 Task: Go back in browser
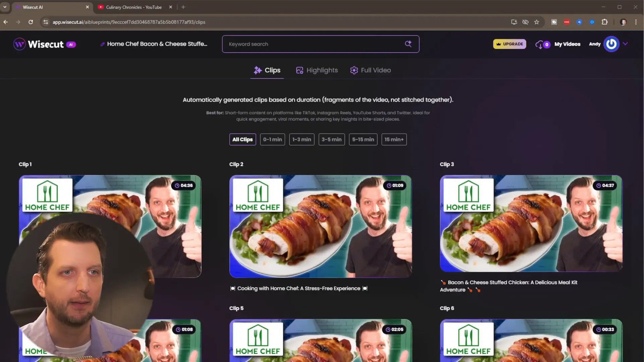point(6,22)
